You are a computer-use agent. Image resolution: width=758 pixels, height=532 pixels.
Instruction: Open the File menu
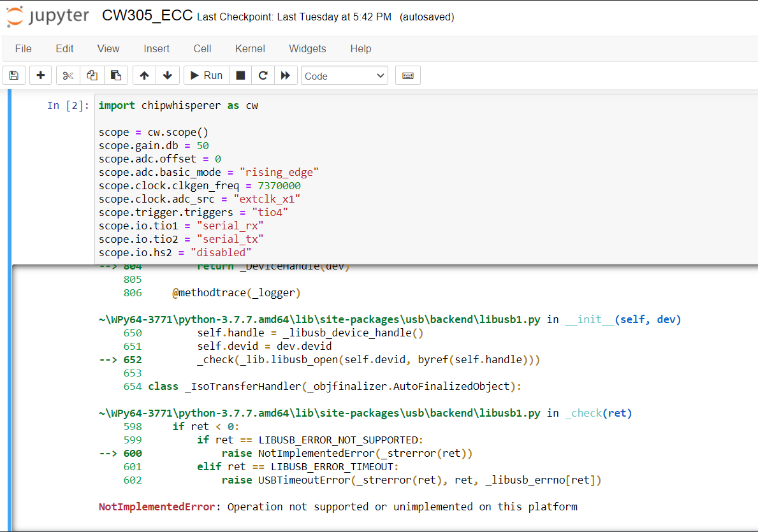23,49
